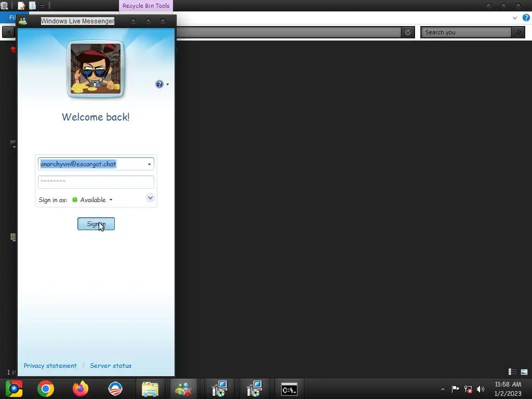The width and height of the screenshot is (532, 399).
Task: Open the volume speaker icon
Action: (481, 389)
